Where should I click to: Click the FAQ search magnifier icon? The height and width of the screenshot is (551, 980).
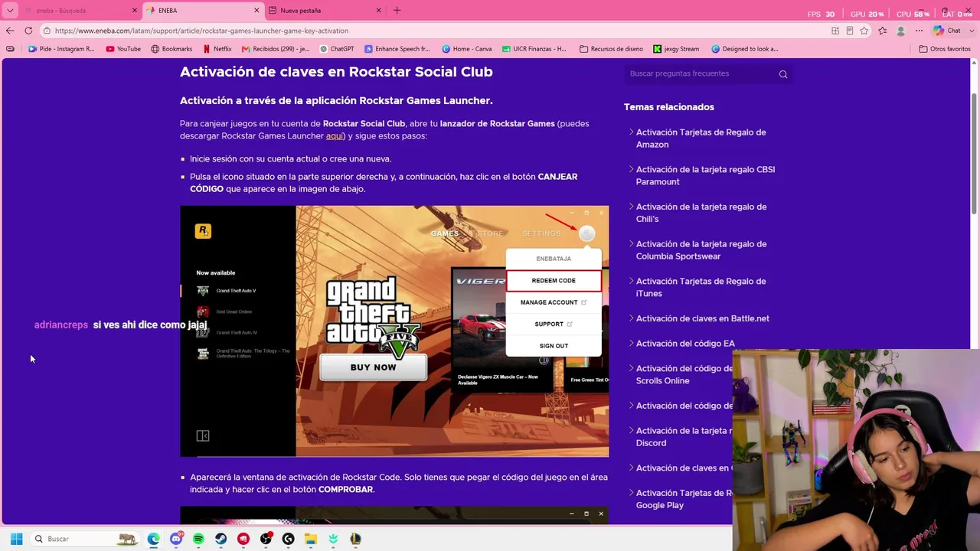pos(782,74)
